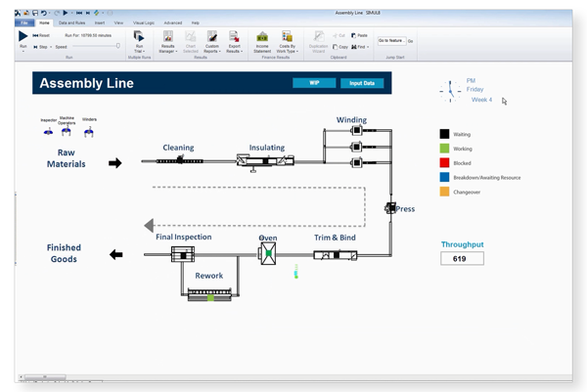Screen dimensions: 587x392
Task: Switch to the Insert tab
Action: coord(100,22)
